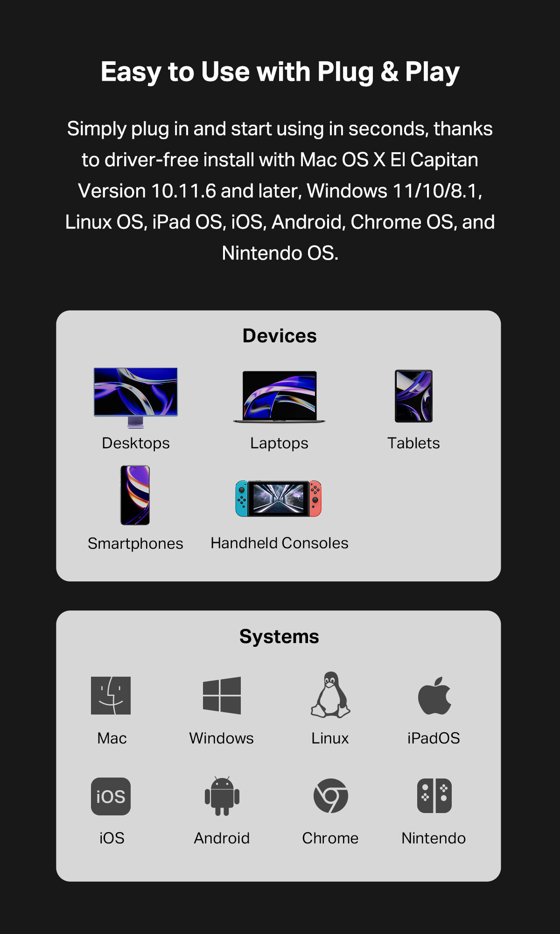Viewport: 560px width, 934px height.
Task: Click the Systems section heading
Action: 279,637
